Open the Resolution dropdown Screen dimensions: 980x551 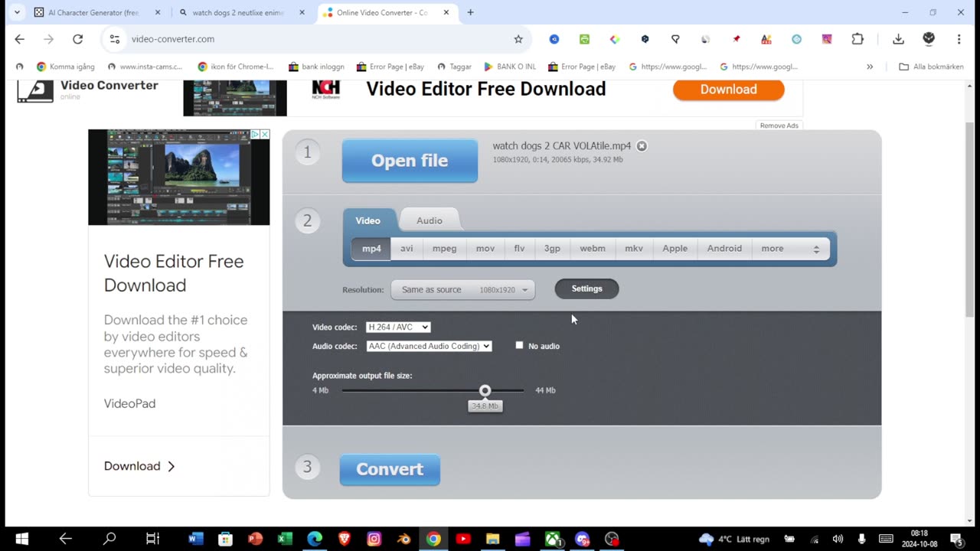tap(462, 290)
